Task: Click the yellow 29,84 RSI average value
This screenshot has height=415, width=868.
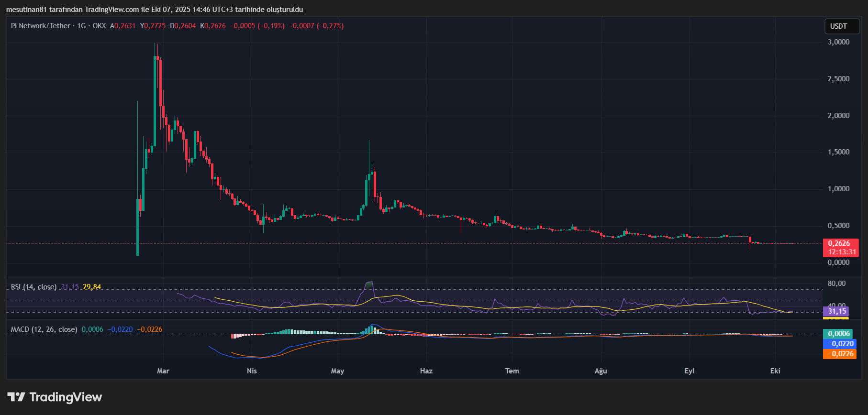Action: click(92, 287)
